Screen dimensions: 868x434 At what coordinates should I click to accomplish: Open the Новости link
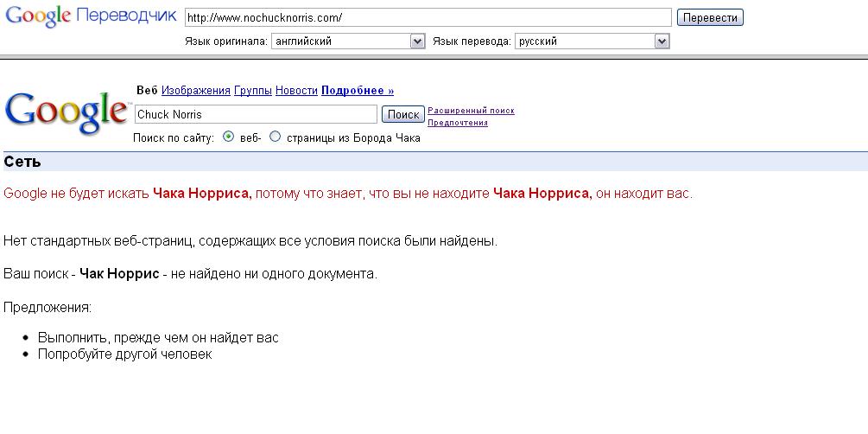coord(297,91)
